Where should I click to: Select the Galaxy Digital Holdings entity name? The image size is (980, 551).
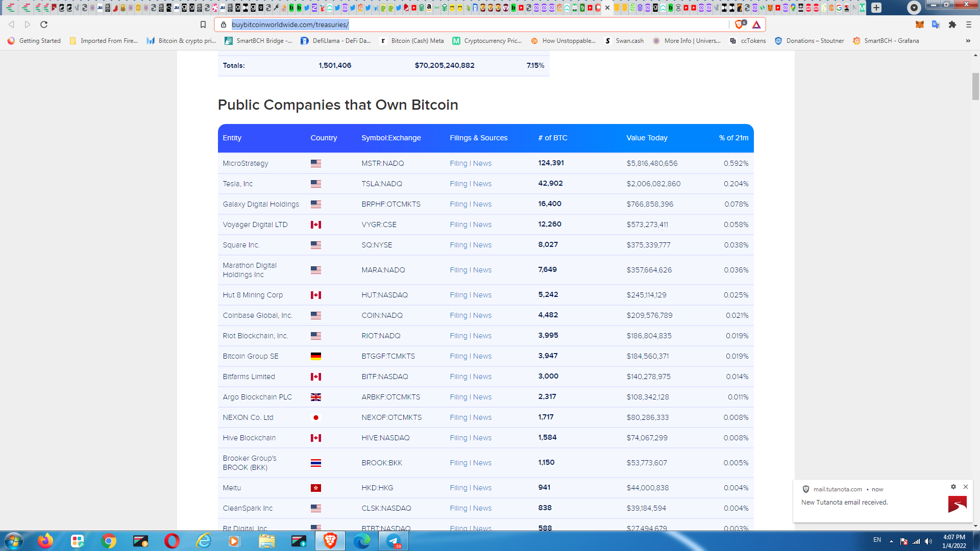tap(261, 204)
